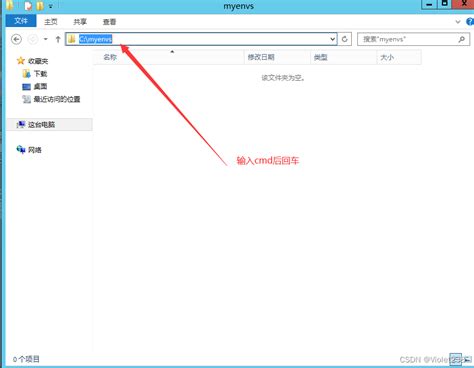The width and height of the screenshot is (474, 368).
Task: Refresh the myenvs folder view
Action: point(345,39)
